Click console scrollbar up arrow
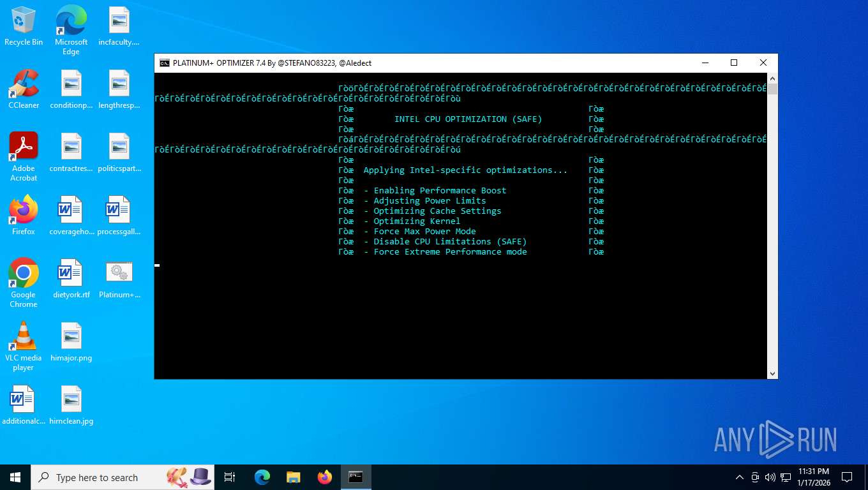The width and height of the screenshot is (868, 490). [x=772, y=78]
